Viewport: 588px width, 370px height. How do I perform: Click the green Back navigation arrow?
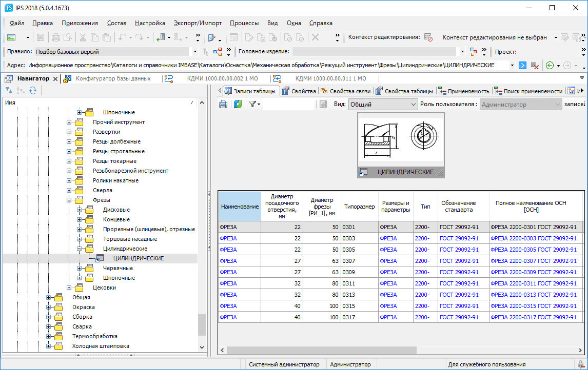click(550, 66)
